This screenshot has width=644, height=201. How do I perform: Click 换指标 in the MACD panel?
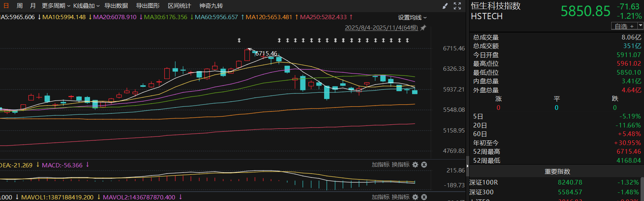[400, 165]
